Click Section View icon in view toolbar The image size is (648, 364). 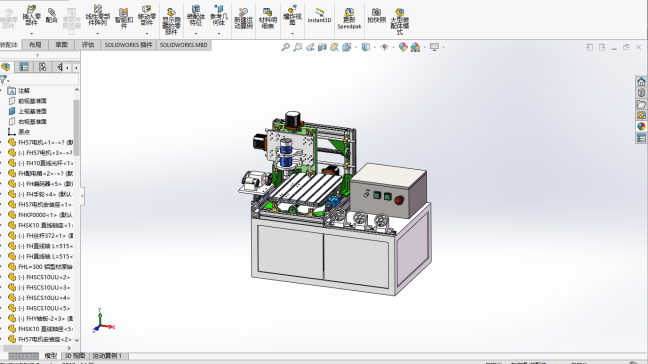click(322, 47)
